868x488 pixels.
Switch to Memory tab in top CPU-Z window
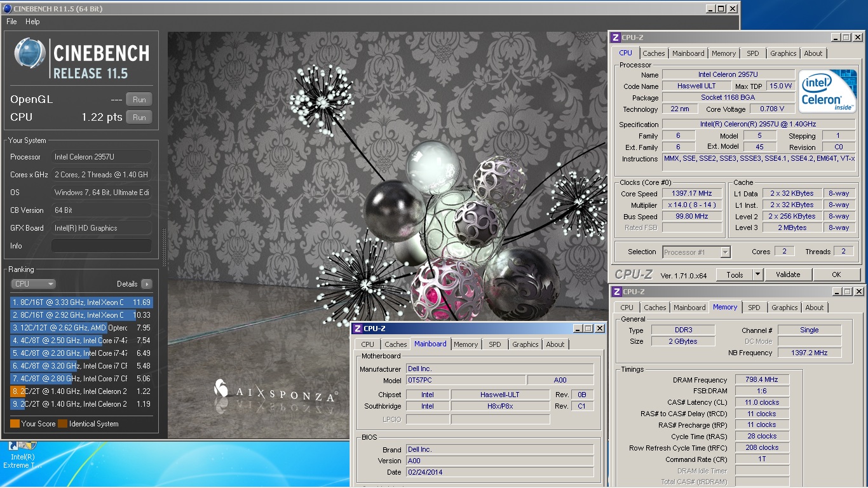coord(724,53)
